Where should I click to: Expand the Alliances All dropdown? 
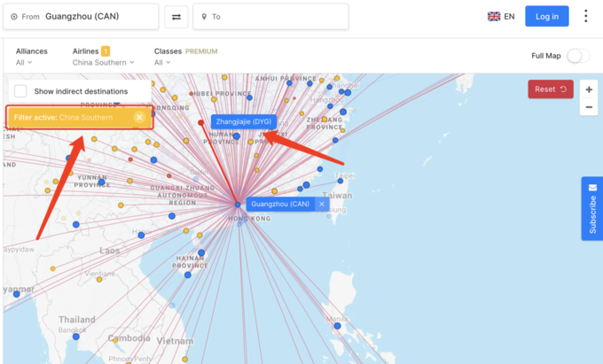[x=24, y=63]
